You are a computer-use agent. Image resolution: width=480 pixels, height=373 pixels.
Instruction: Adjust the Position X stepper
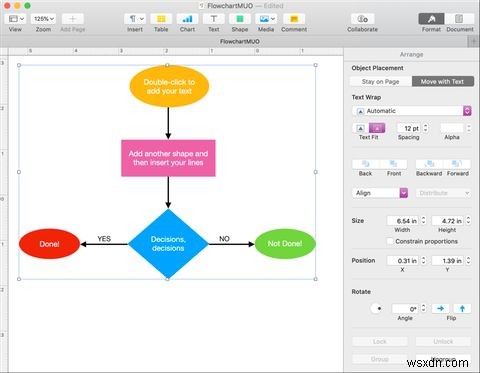(423, 261)
